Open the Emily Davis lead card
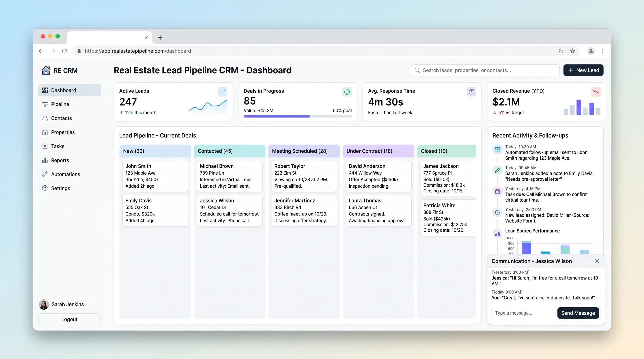The height and width of the screenshot is (359, 644). 155,210
